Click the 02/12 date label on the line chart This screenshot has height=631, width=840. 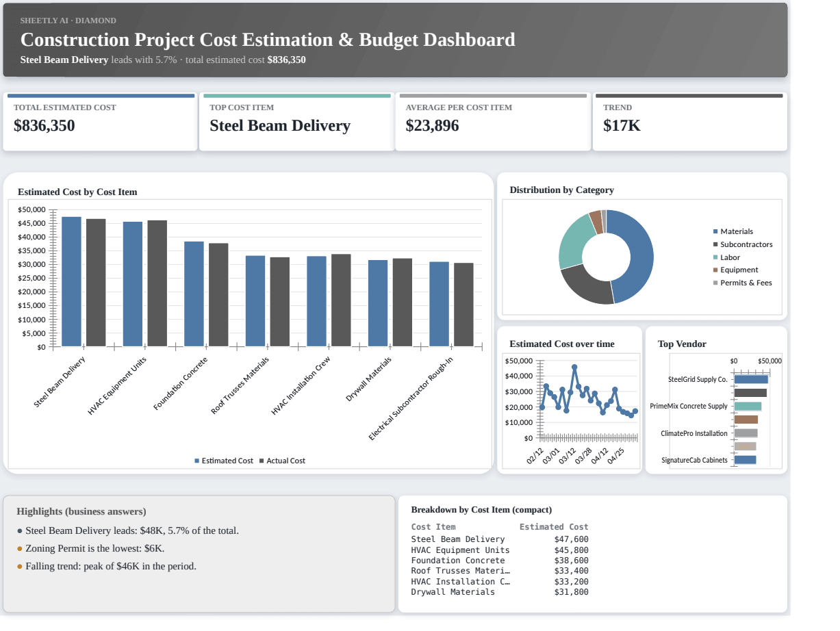(x=535, y=456)
